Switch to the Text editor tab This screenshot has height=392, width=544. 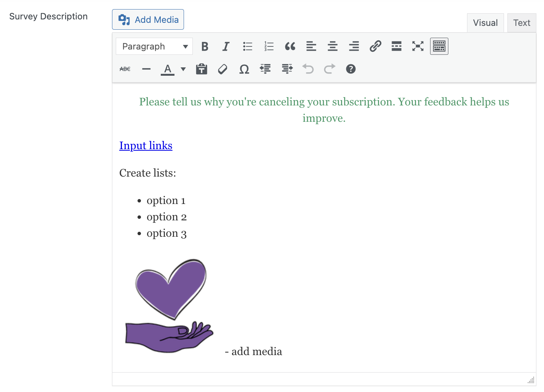coord(522,23)
